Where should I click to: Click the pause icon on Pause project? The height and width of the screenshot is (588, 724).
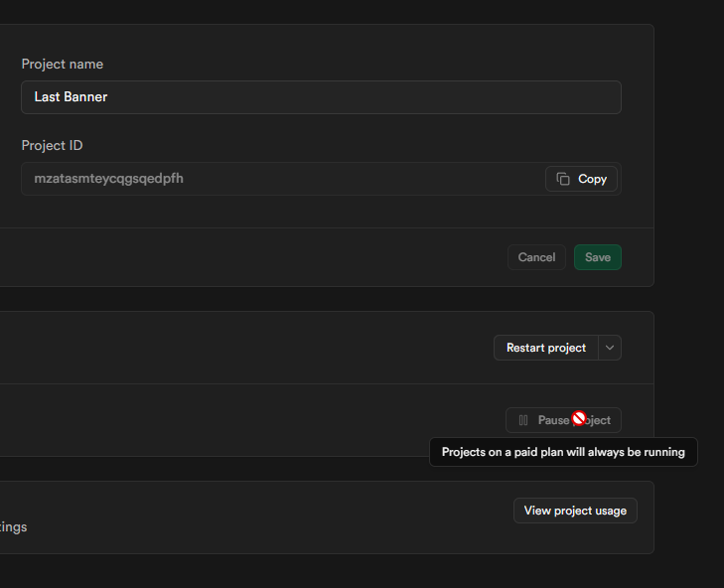(523, 420)
